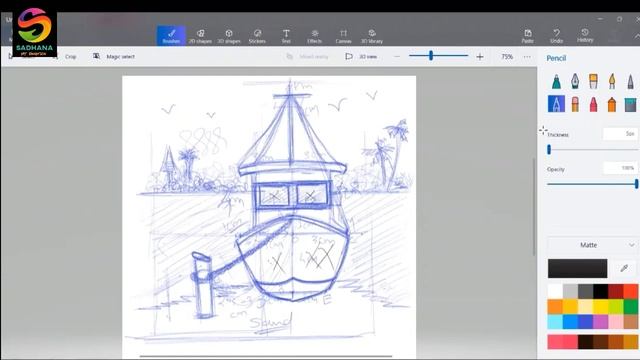Pick the darkest brown custom color swatch
The width and height of the screenshot is (640, 360).
click(585, 342)
